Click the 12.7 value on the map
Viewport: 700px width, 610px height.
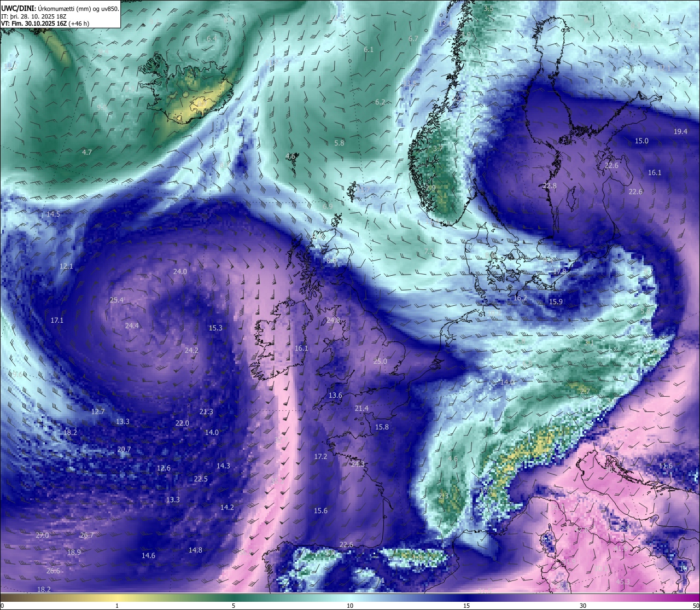click(98, 411)
